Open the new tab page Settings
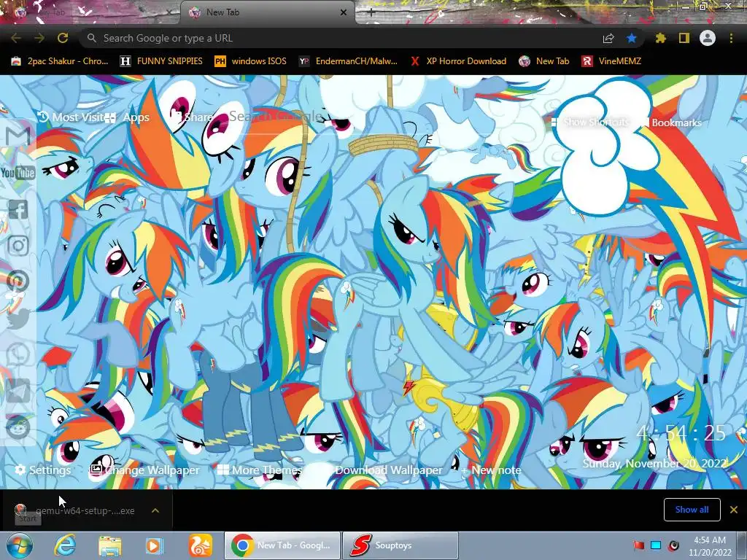 tap(43, 470)
